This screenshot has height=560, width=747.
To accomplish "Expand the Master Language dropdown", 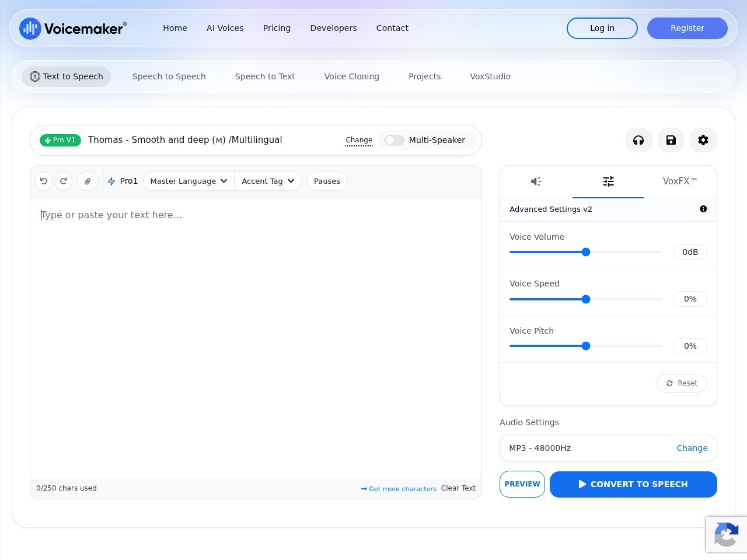I will click(x=189, y=181).
